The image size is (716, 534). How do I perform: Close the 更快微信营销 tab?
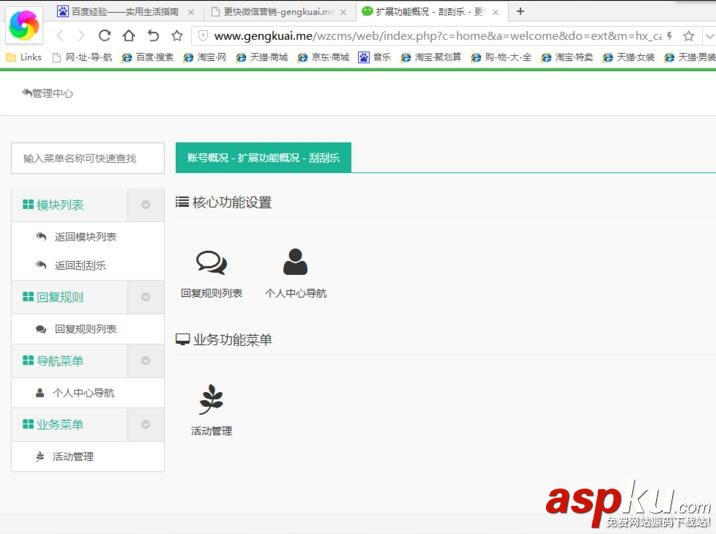[x=343, y=12]
